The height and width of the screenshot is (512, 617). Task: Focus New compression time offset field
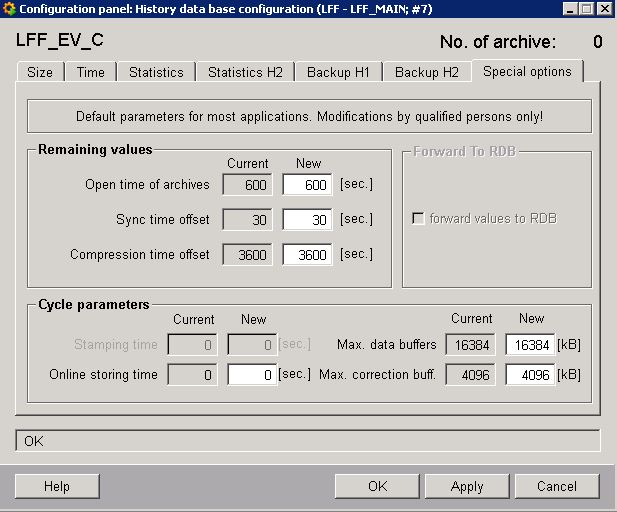click(307, 255)
